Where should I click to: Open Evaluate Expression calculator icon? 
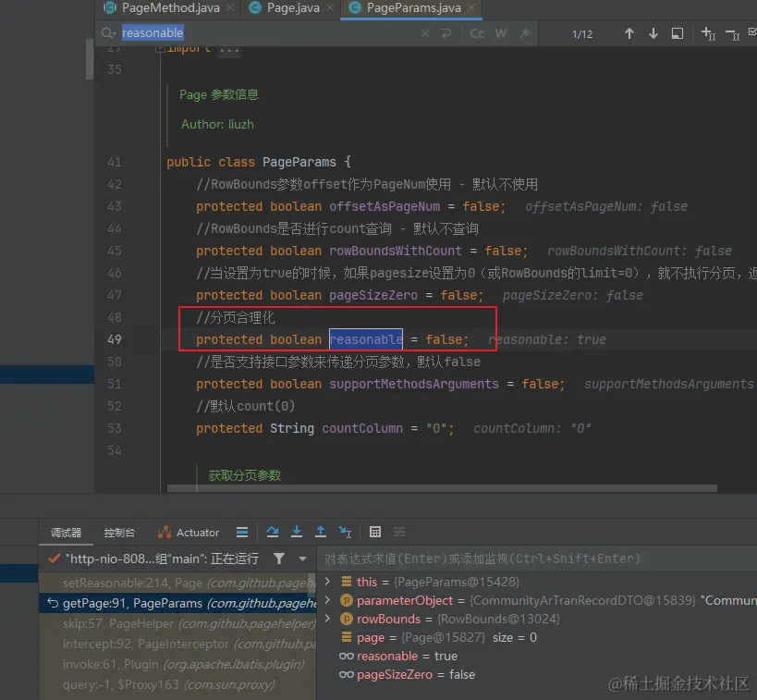tap(375, 532)
